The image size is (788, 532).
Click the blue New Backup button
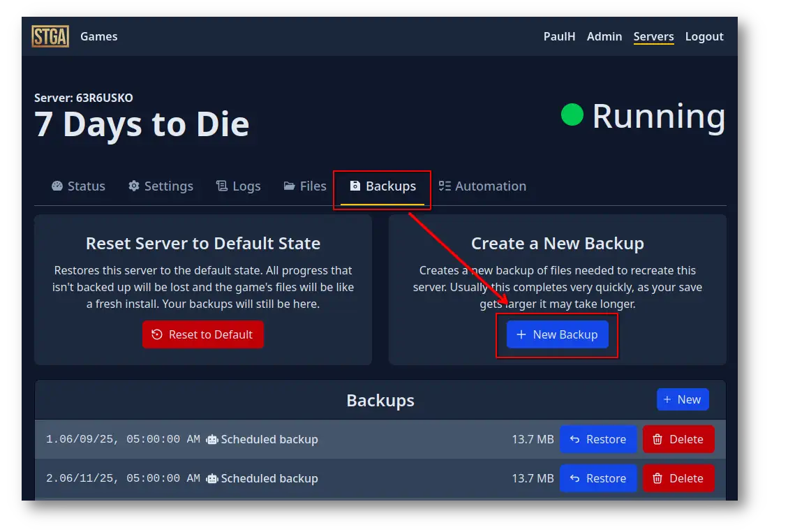tap(558, 334)
